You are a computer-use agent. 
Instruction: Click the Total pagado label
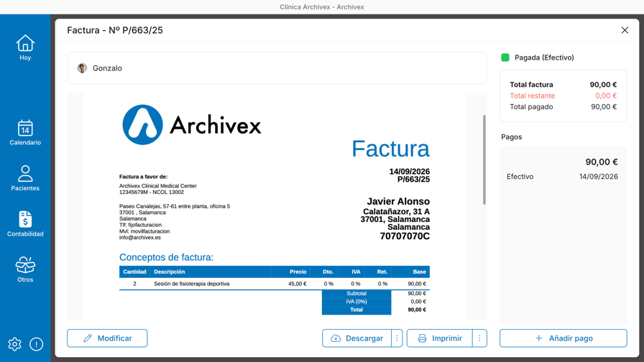pos(531,107)
